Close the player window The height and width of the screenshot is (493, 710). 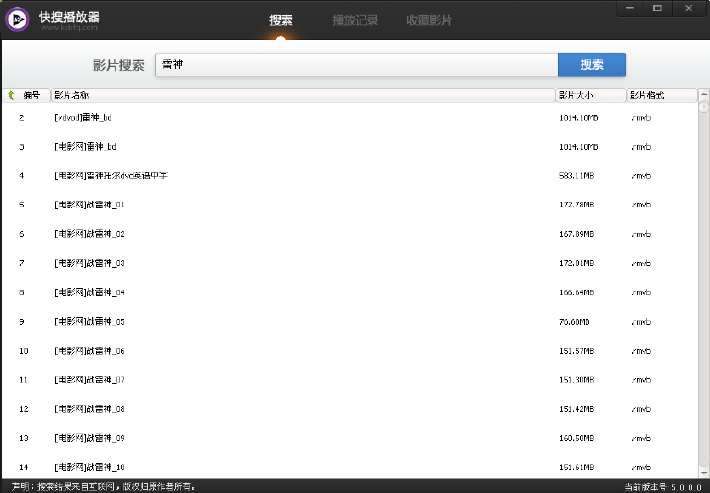[x=689, y=8]
